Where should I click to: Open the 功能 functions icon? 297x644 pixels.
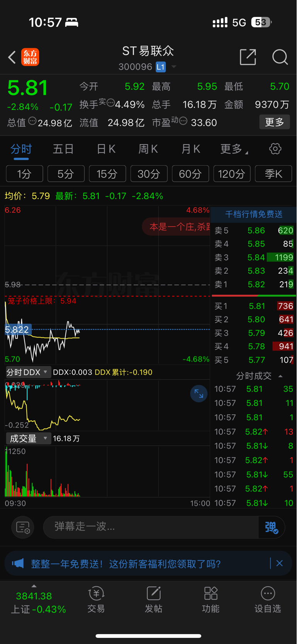pyautogui.click(x=211, y=600)
